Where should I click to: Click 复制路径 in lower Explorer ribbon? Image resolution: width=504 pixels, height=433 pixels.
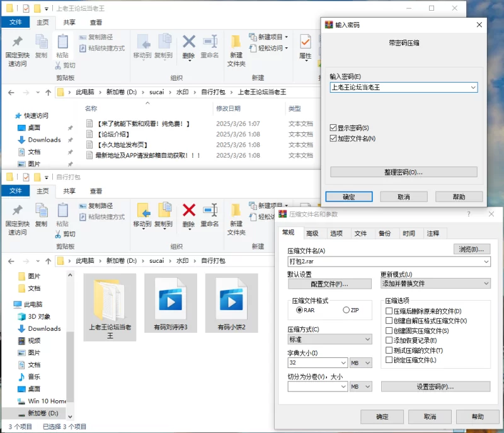96,205
